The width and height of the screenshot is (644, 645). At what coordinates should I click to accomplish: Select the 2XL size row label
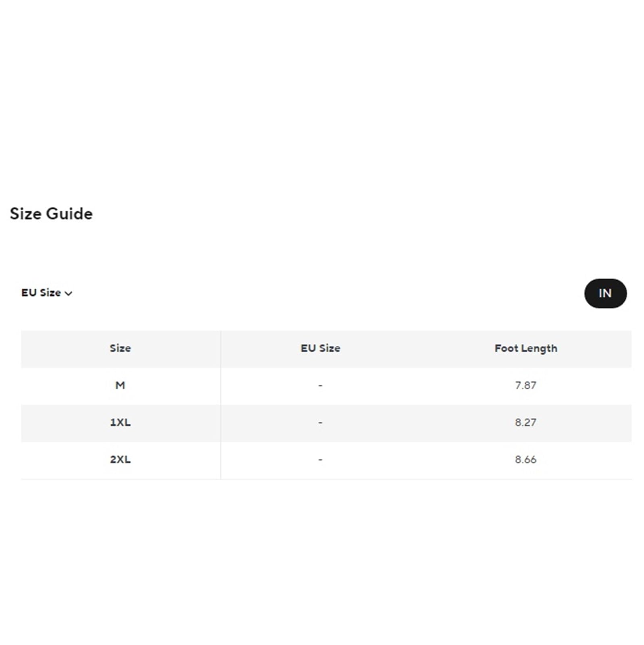pos(120,460)
